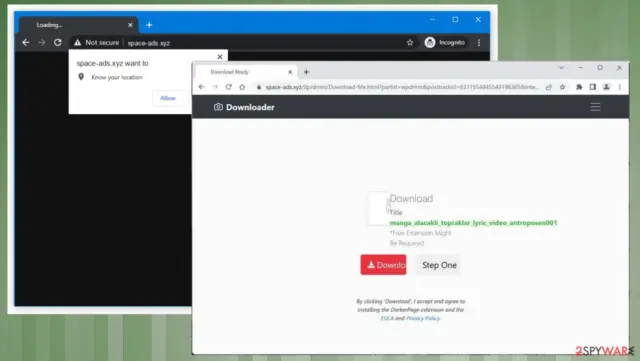
Task: Allow the space-ads.xyz location request
Action: click(168, 98)
